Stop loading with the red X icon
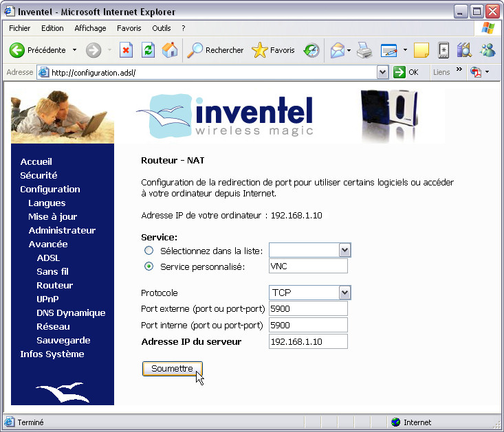 pos(126,50)
